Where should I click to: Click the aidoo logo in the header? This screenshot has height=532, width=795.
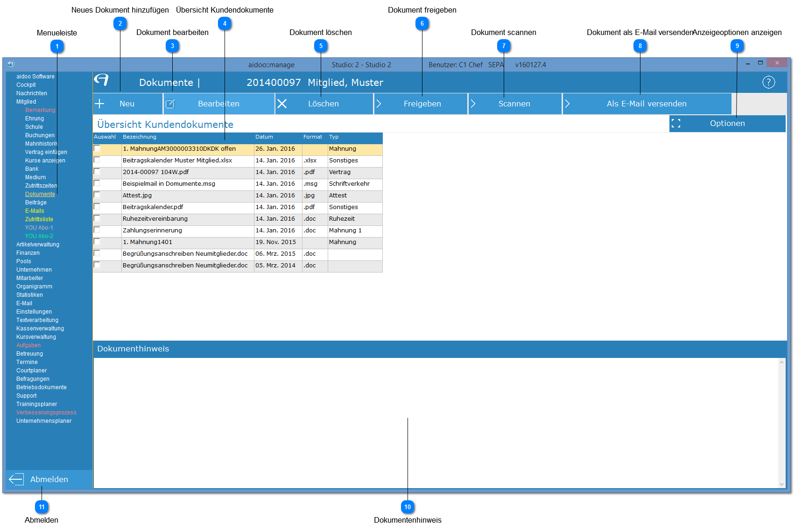[x=101, y=80]
